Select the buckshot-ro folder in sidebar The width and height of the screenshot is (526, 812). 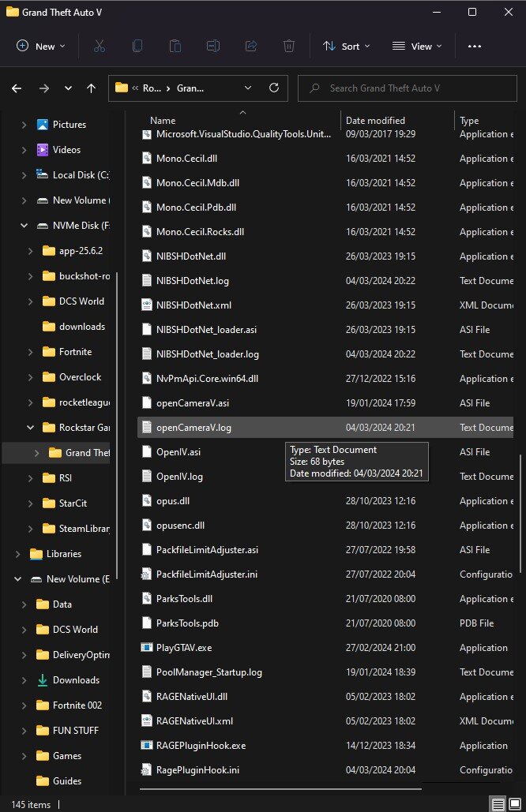[76, 276]
